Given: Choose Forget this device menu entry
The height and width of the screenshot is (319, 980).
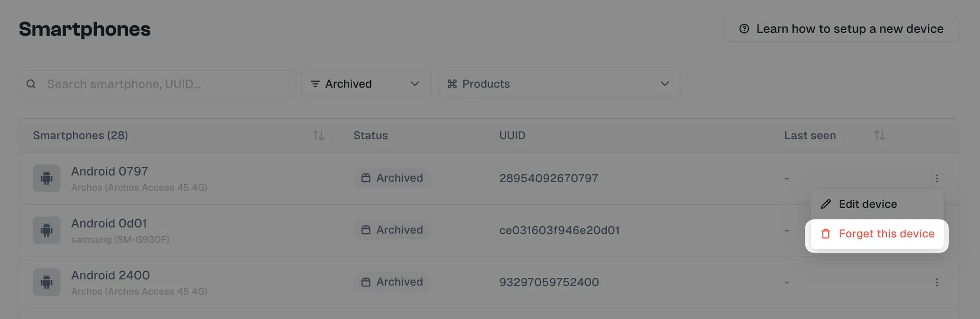Looking at the screenshot, I should coord(877,234).
